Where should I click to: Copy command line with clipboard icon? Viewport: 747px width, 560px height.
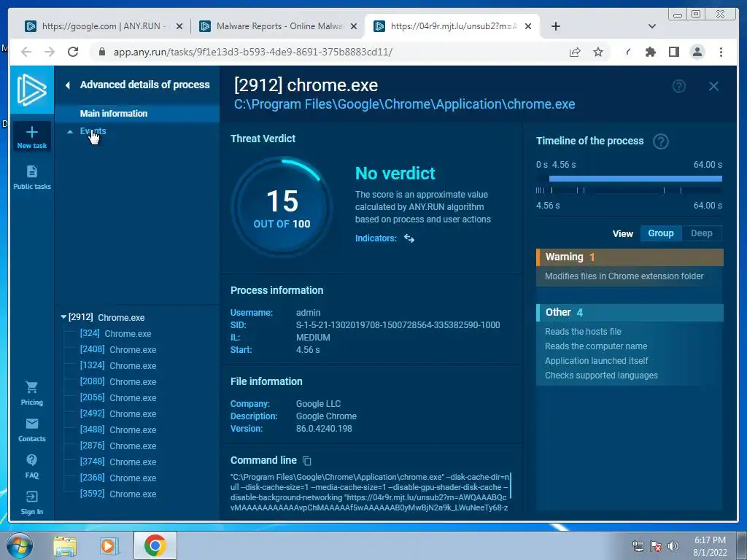point(307,461)
